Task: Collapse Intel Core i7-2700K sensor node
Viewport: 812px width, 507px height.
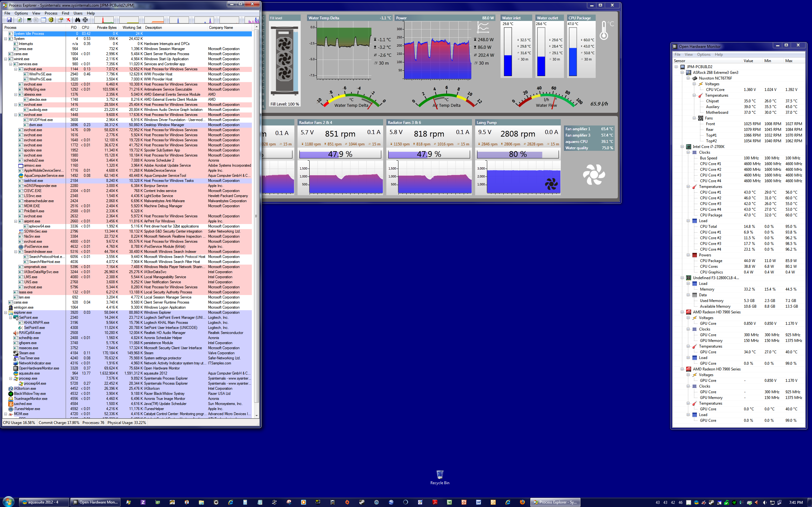Action: 682,146
